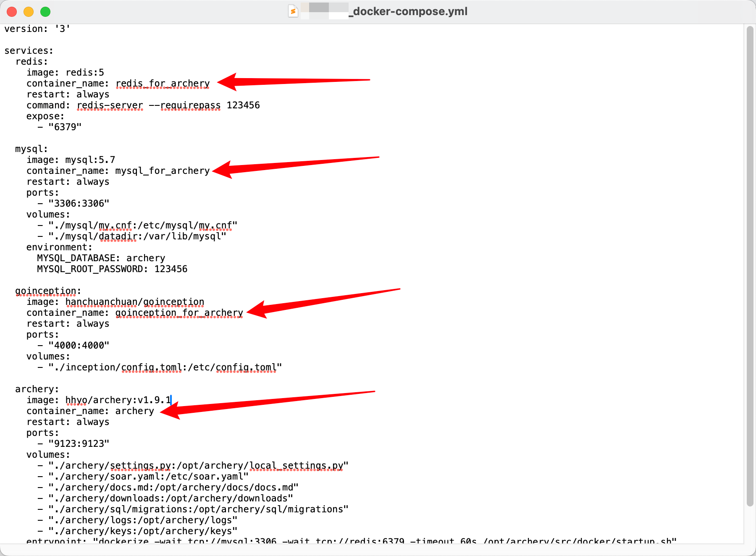Image resolution: width=756 pixels, height=556 pixels.
Task: Place cursor on the version: '3' line
Action: [37, 29]
